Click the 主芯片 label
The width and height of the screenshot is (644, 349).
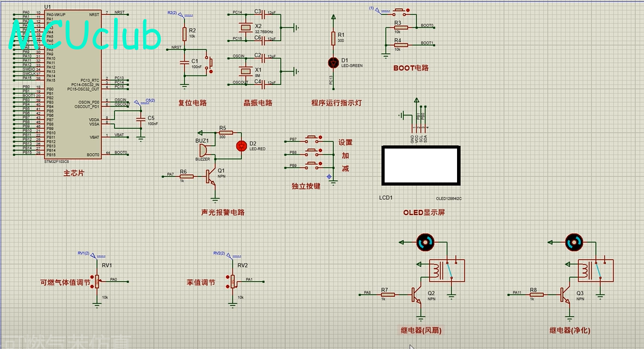pyautogui.click(x=74, y=173)
